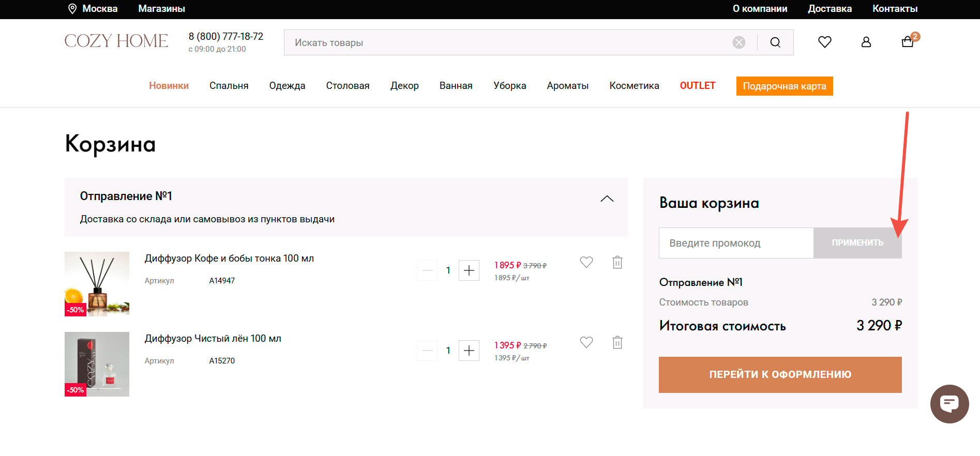Open favorites via the heart icon in header
980x456 pixels.
(x=825, y=42)
